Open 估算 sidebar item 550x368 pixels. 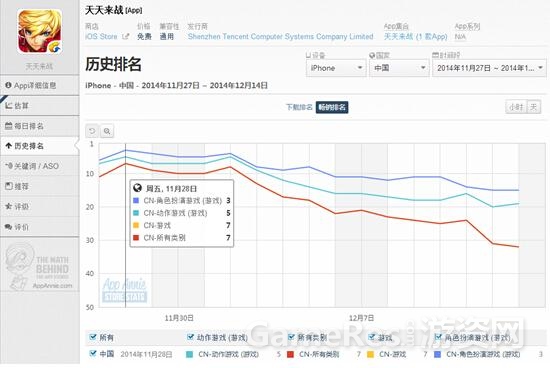pos(40,106)
